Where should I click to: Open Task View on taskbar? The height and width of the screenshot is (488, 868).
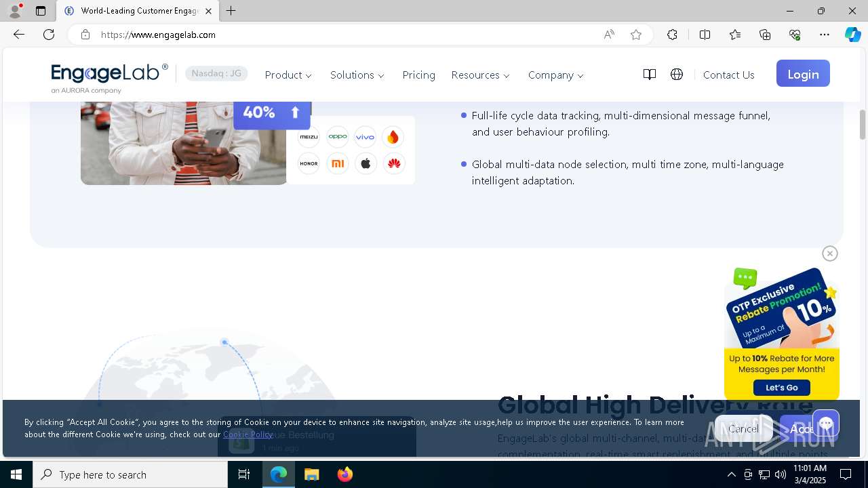tap(244, 474)
